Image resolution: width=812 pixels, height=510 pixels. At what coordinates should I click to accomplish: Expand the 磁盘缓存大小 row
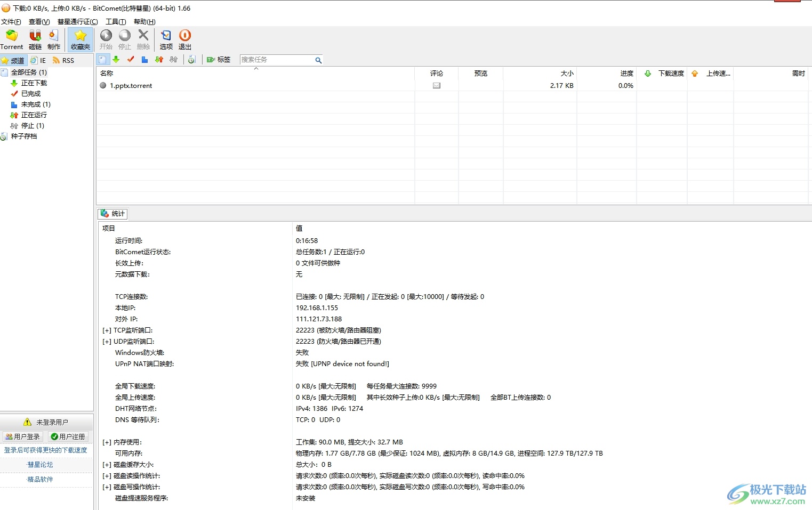[107, 465]
